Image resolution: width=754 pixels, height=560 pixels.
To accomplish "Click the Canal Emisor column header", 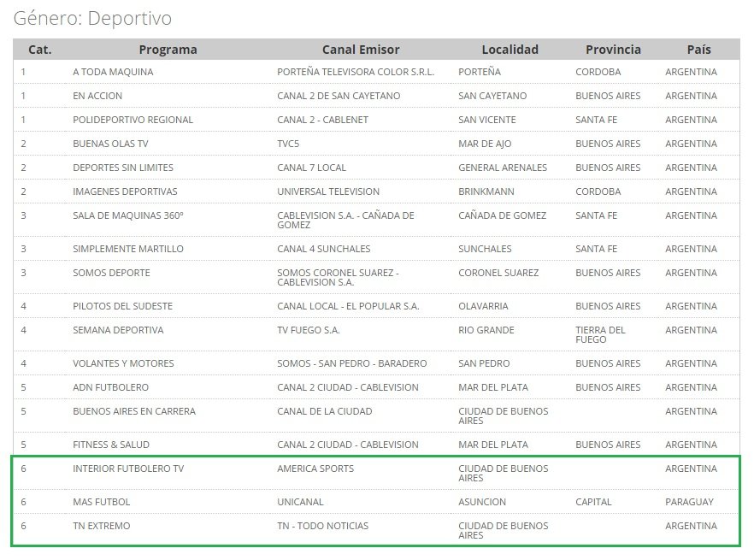I will (x=361, y=50).
